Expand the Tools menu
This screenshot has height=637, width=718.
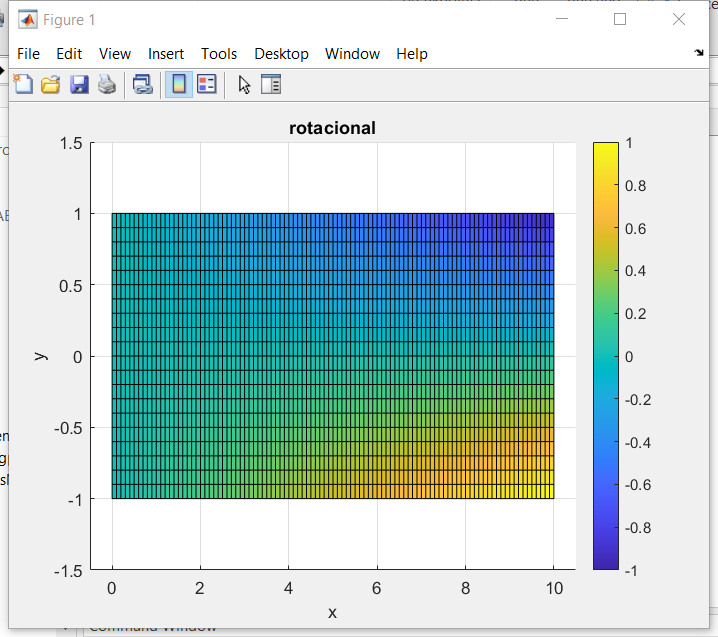219,54
